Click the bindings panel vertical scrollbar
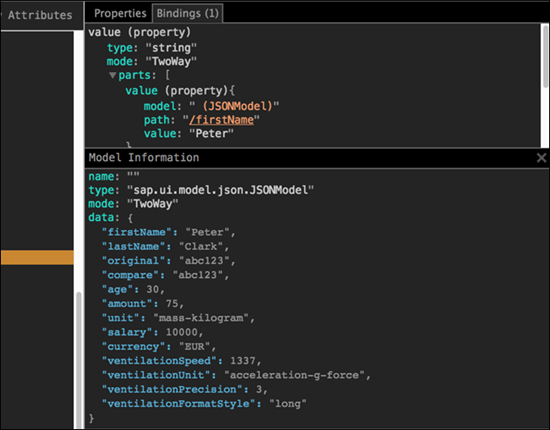Viewport: 550px width, 430px height. [545, 56]
